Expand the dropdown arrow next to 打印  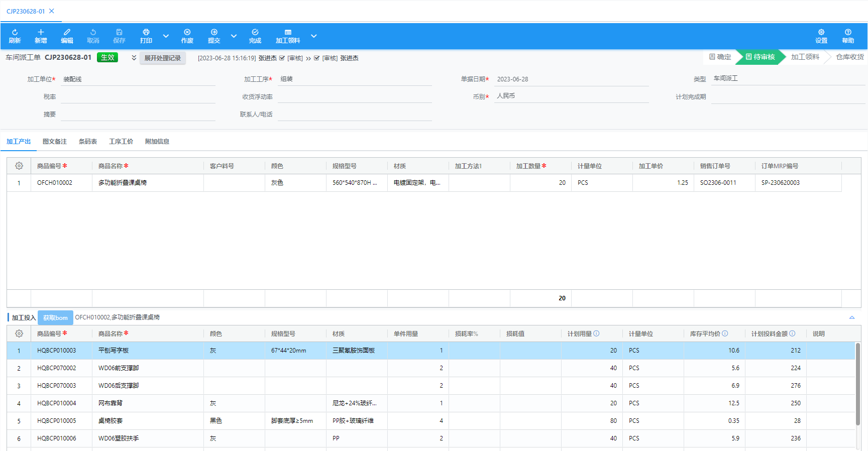166,36
